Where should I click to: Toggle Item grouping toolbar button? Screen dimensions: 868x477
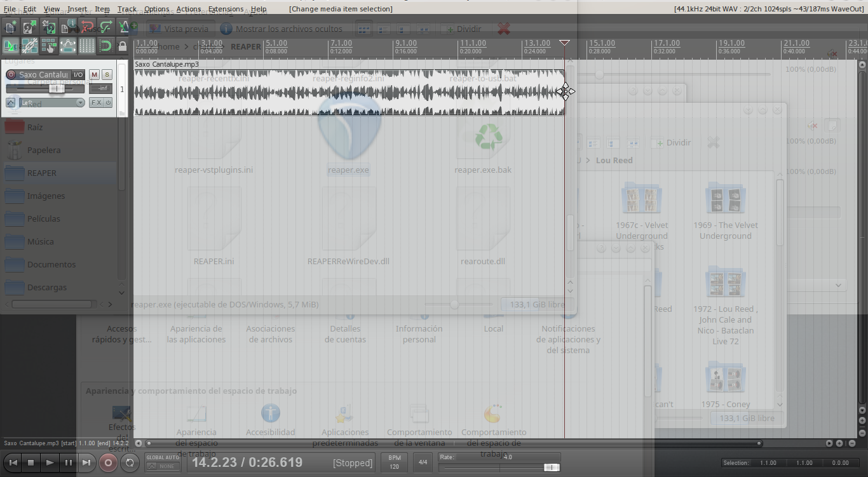click(x=29, y=46)
